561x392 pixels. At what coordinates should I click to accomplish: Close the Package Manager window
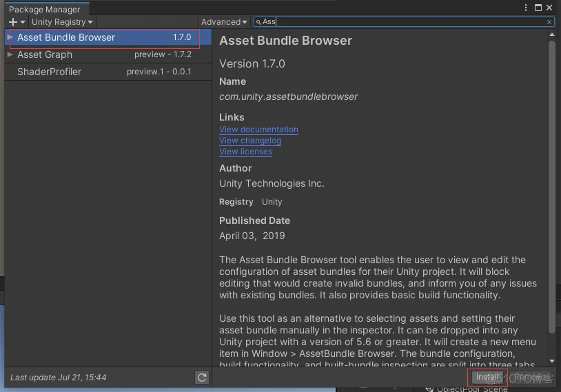click(549, 8)
